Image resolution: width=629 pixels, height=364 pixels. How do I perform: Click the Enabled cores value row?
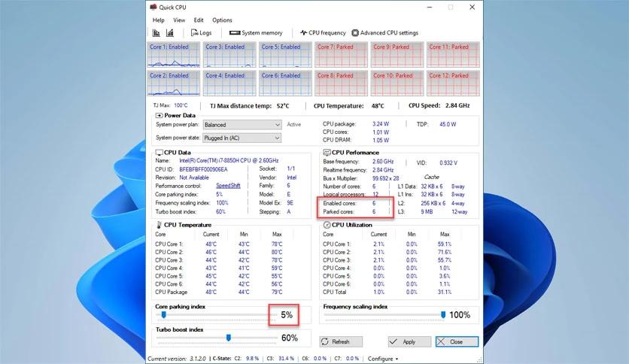click(x=349, y=203)
